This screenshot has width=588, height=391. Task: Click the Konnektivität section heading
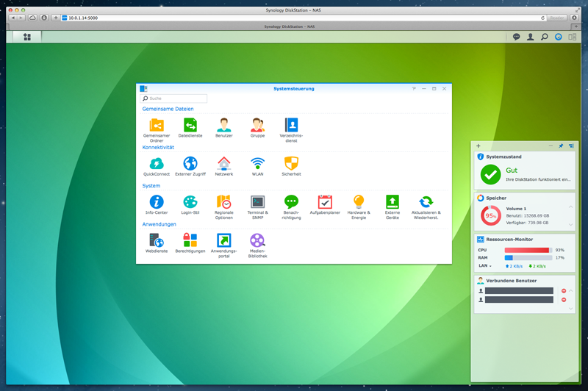click(x=158, y=147)
